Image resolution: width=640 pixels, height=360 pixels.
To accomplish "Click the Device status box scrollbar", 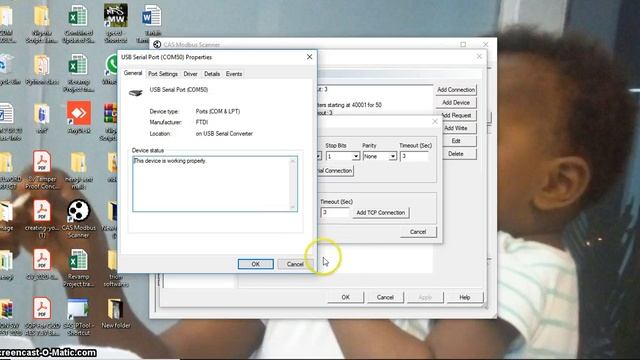I will click(292, 184).
